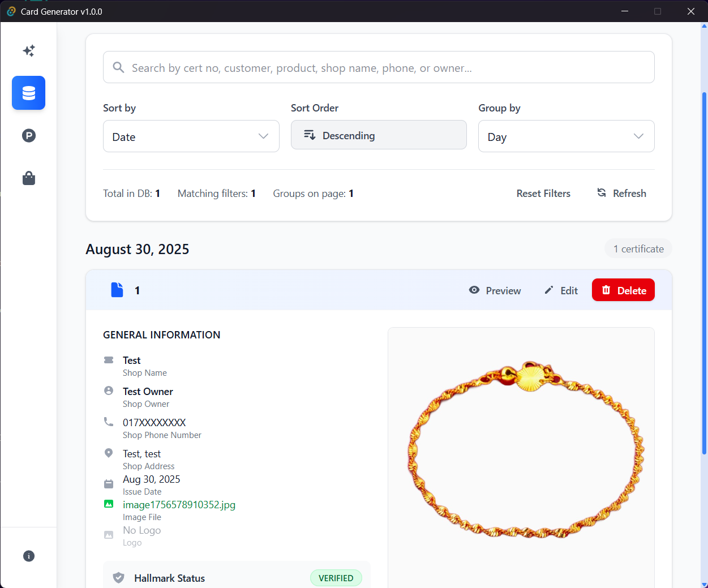Open image1756578910352.jpg file link
The height and width of the screenshot is (588, 708).
click(179, 505)
